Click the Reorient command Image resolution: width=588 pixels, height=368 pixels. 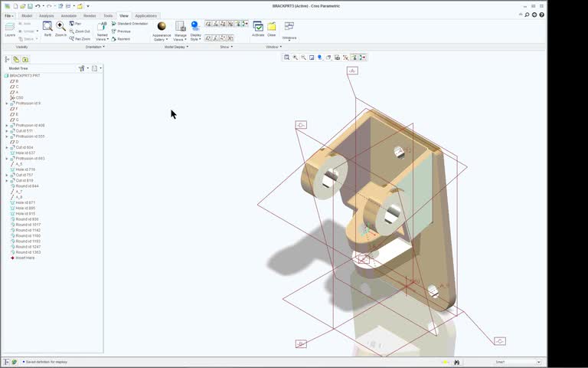pos(121,38)
